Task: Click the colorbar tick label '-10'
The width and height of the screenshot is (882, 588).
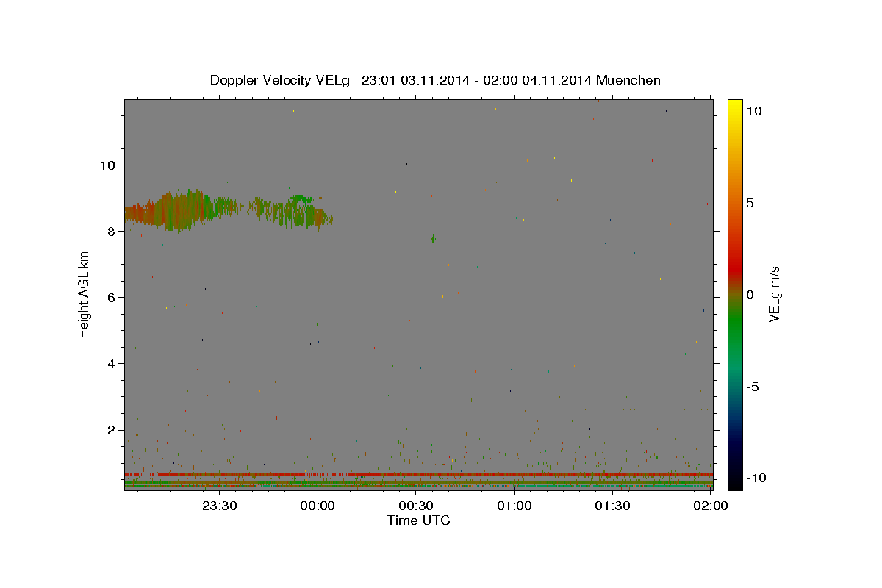Action: (756, 478)
